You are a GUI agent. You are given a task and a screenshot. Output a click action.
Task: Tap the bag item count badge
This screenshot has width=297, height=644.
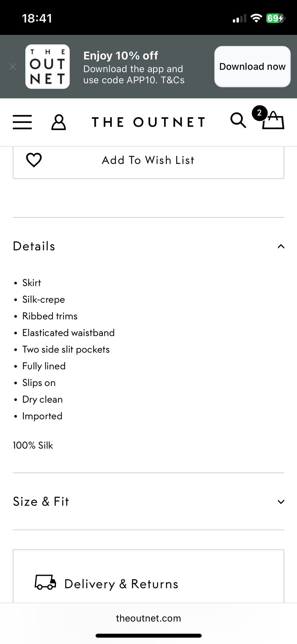coord(259,113)
